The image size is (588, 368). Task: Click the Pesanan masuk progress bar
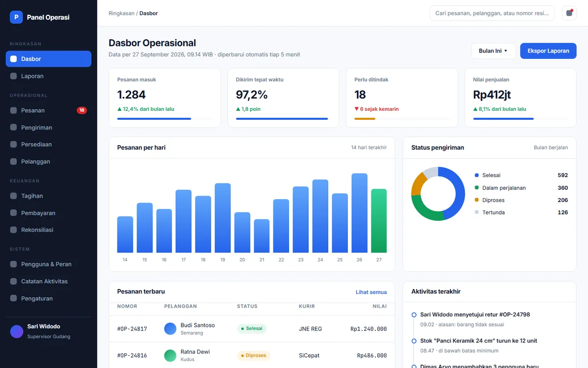pos(165,119)
